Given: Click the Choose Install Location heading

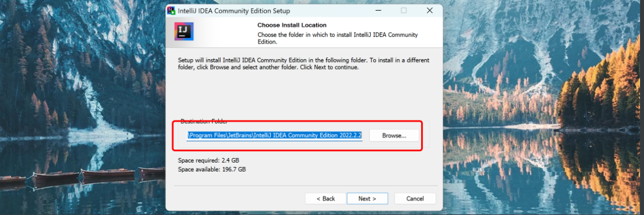Looking at the screenshot, I should click(x=292, y=25).
